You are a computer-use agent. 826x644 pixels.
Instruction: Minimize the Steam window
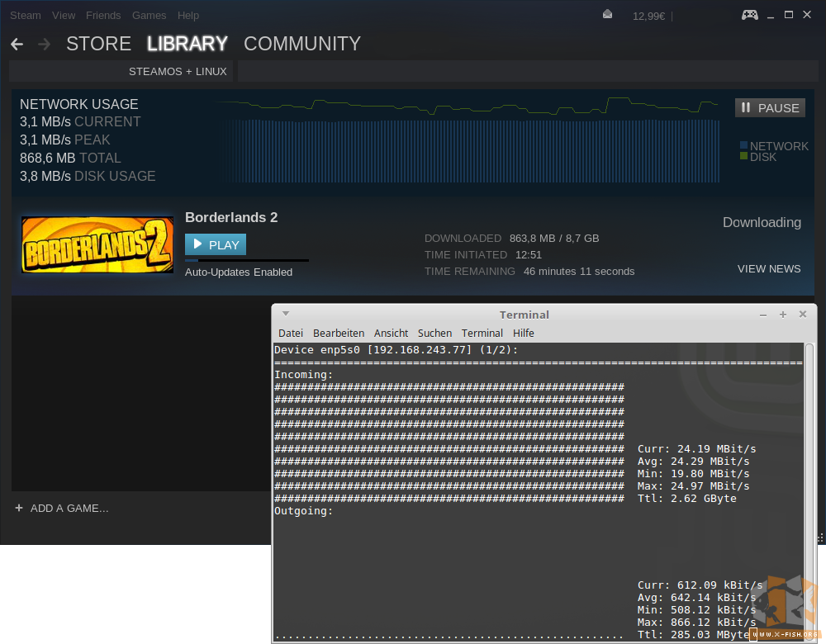point(771,16)
